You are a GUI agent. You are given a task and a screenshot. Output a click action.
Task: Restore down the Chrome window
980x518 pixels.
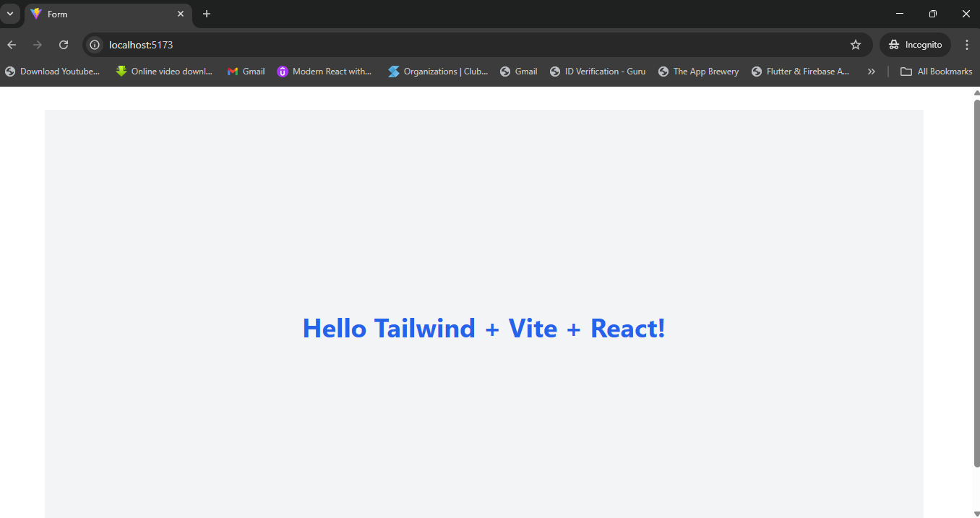(933, 14)
